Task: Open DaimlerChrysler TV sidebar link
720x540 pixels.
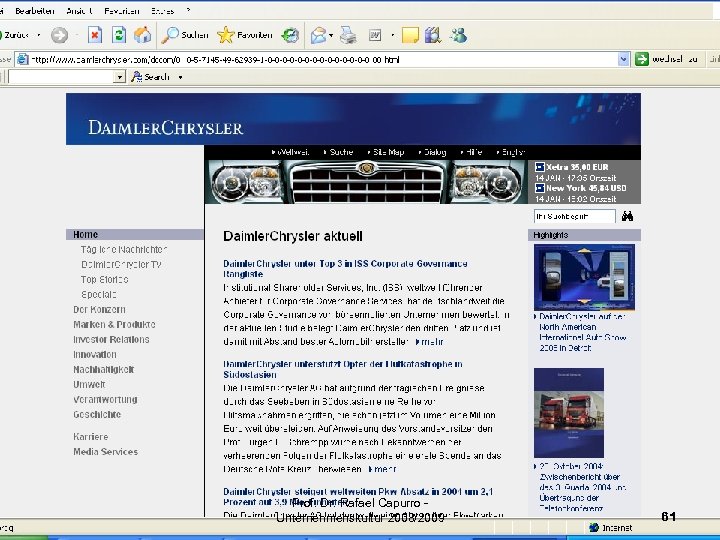Action: coord(121,265)
